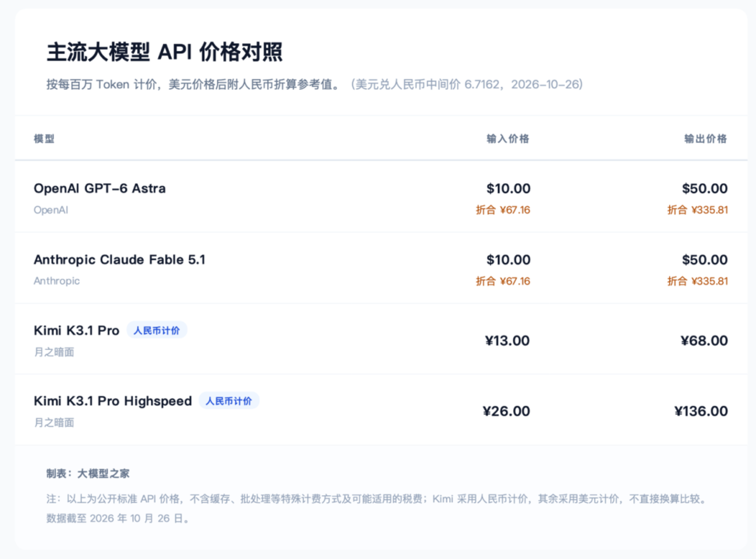Click the $50.00 output price for Claude Fable 5.1
Screen dimensions: 756x559
point(705,260)
